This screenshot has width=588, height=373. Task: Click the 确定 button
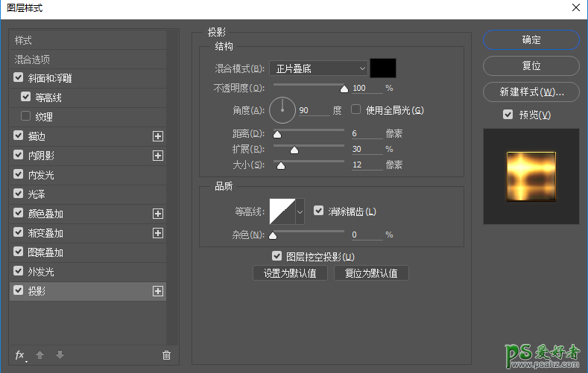[531, 40]
